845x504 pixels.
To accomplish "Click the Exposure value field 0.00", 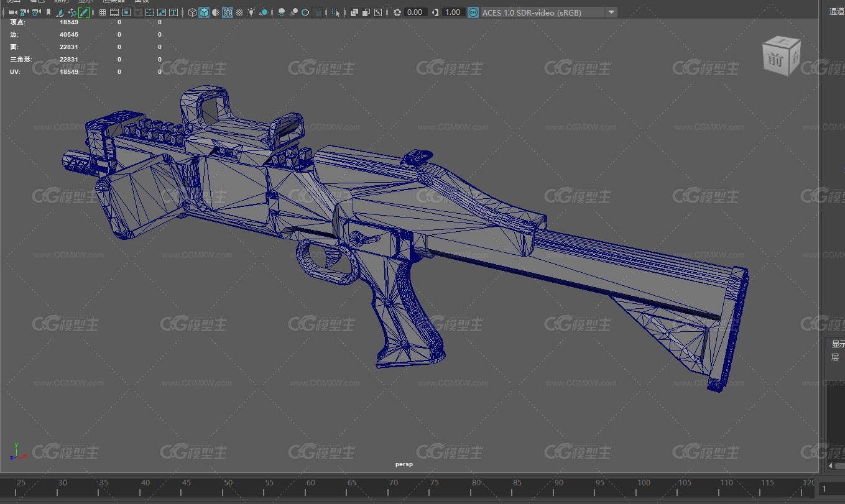I will (x=415, y=12).
